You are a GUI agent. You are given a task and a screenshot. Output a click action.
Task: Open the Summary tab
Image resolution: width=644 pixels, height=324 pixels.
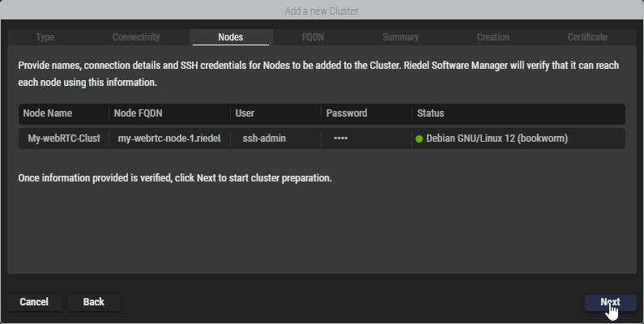400,37
